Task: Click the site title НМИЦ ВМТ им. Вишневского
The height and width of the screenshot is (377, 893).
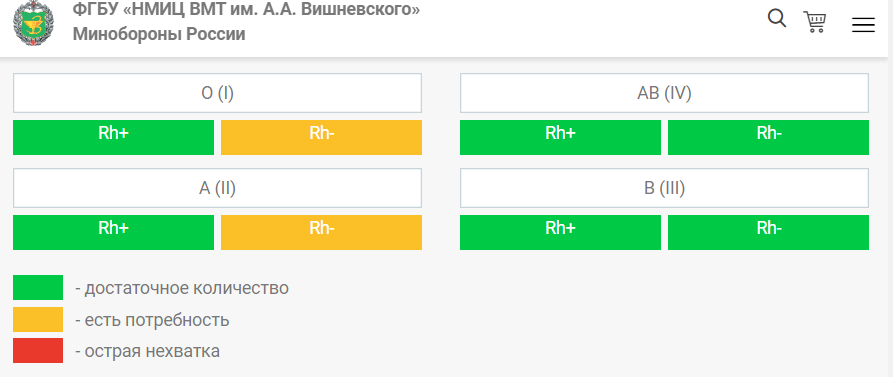Action: (246, 22)
